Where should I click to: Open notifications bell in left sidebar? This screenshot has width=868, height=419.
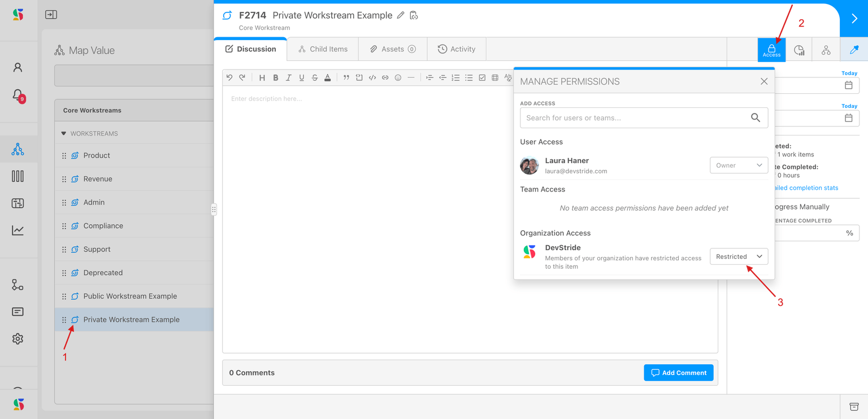coord(18,95)
